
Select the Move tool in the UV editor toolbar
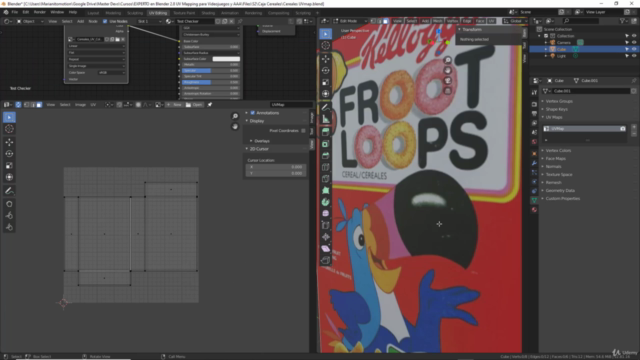9,142
